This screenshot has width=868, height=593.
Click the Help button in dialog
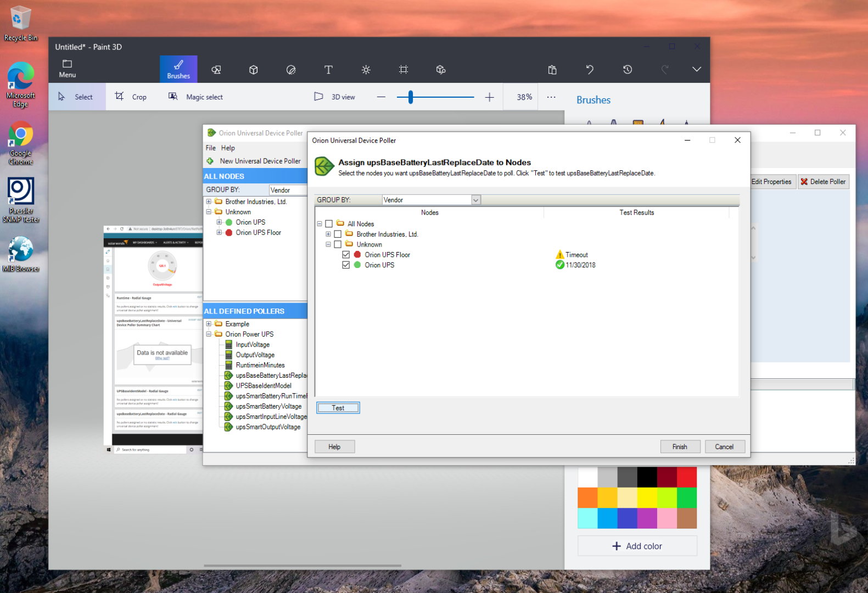[334, 447]
